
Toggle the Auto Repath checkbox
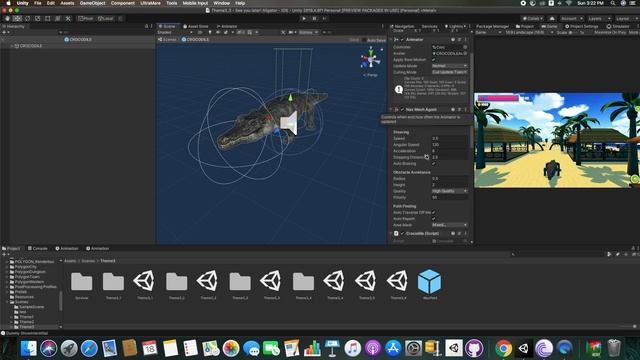point(433,219)
